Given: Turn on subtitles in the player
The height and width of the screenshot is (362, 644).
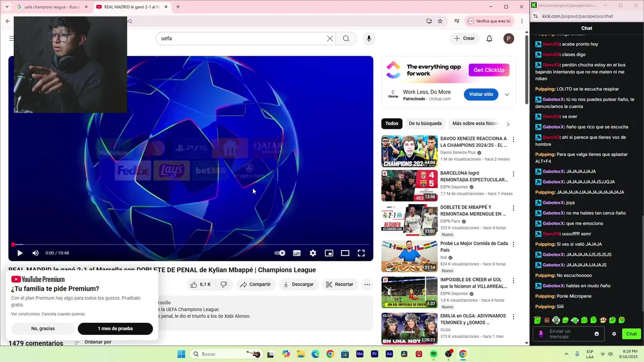Looking at the screenshot, I should pos(297,253).
